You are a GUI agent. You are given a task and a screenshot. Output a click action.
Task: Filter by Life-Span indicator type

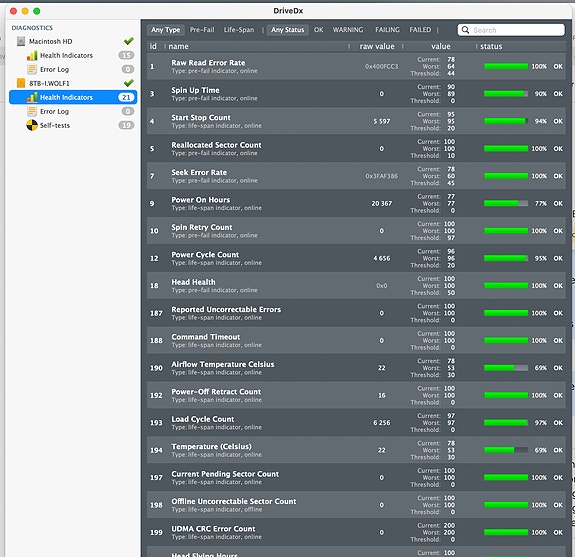[239, 30]
